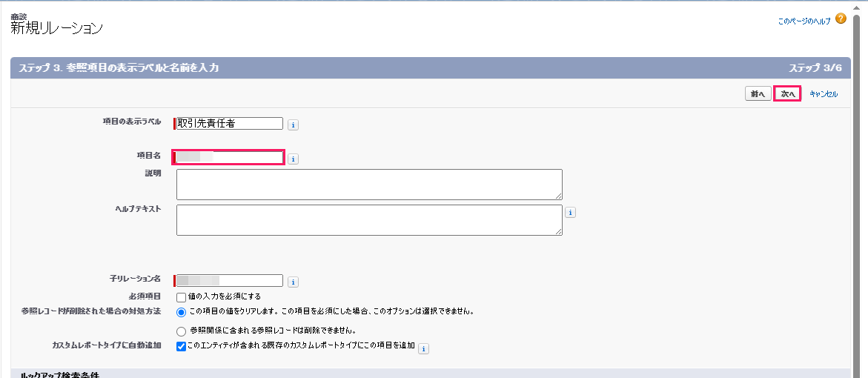Click info icon beside 項目の表示ラベル field
The height and width of the screenshot is (378, 868).
pos(294,125)
